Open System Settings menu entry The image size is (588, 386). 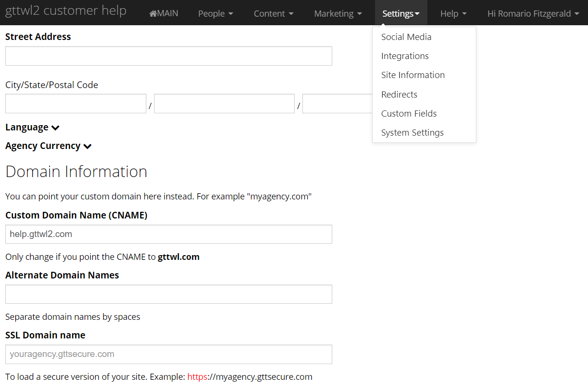click(x=412, y=133)
